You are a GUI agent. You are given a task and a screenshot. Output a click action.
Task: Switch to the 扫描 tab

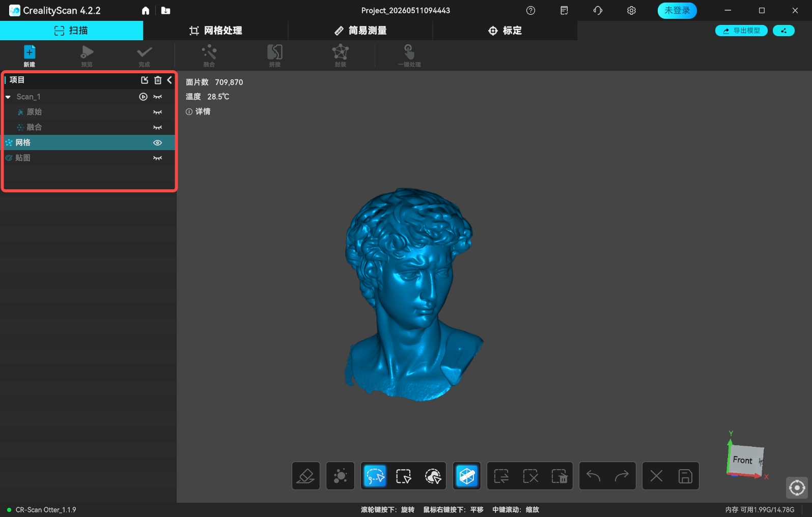[71, 31]
